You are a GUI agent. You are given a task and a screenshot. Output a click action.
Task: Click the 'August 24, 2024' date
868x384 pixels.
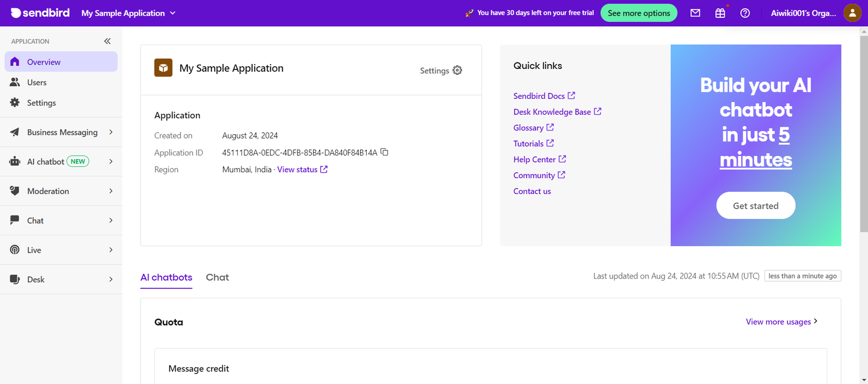(250, 135)
